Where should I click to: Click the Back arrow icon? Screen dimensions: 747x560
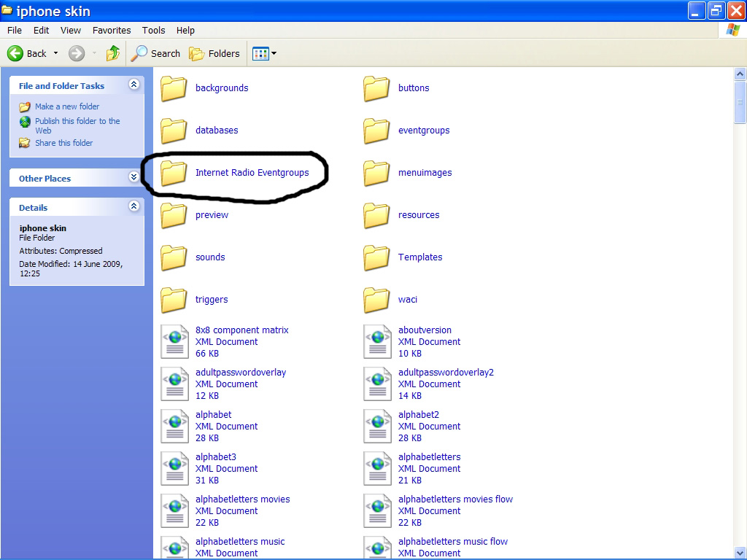15,53
